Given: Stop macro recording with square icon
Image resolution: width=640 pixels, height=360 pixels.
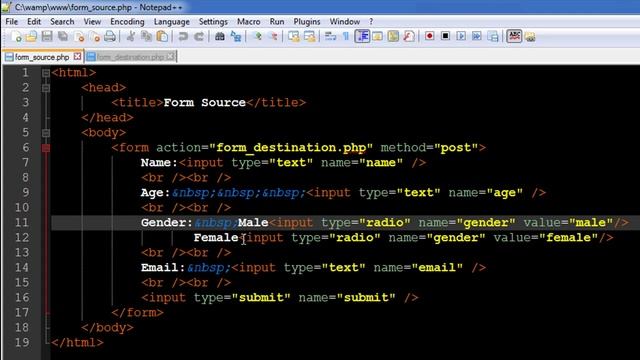Looking at the screenshot, I should pyautogui.click(x=445, y=36).
